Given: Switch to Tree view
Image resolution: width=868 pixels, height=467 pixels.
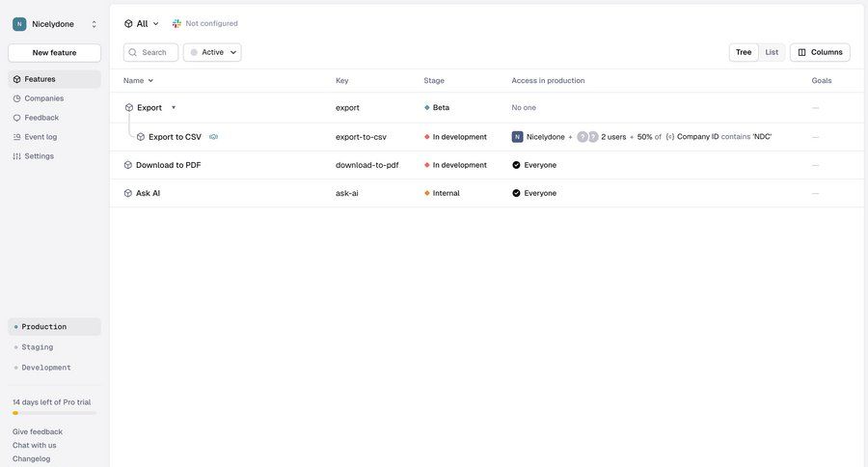Looking at the screenshot, I should tap(744, 52).
